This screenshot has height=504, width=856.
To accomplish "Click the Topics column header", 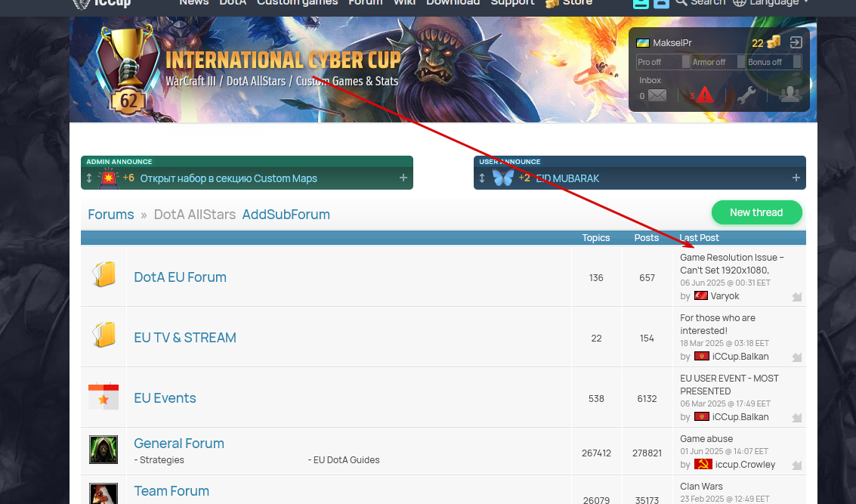I will tap(596, 237).
